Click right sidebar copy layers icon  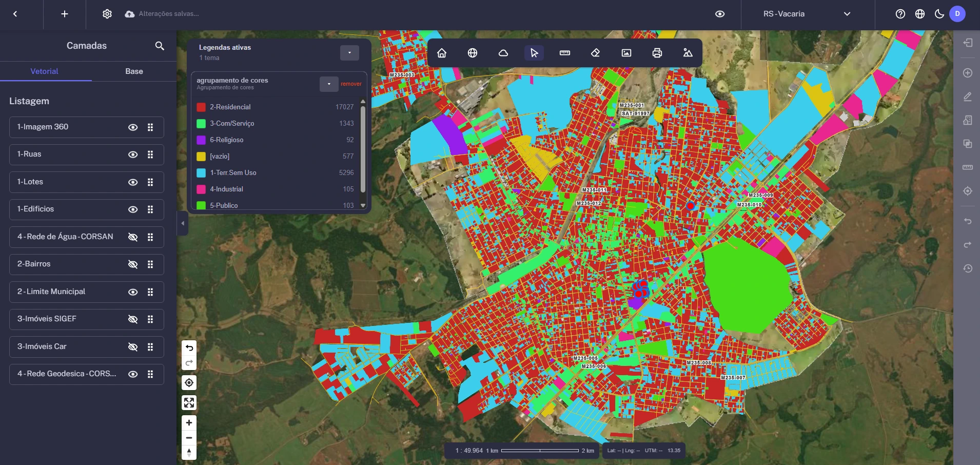tap(968, 144)
